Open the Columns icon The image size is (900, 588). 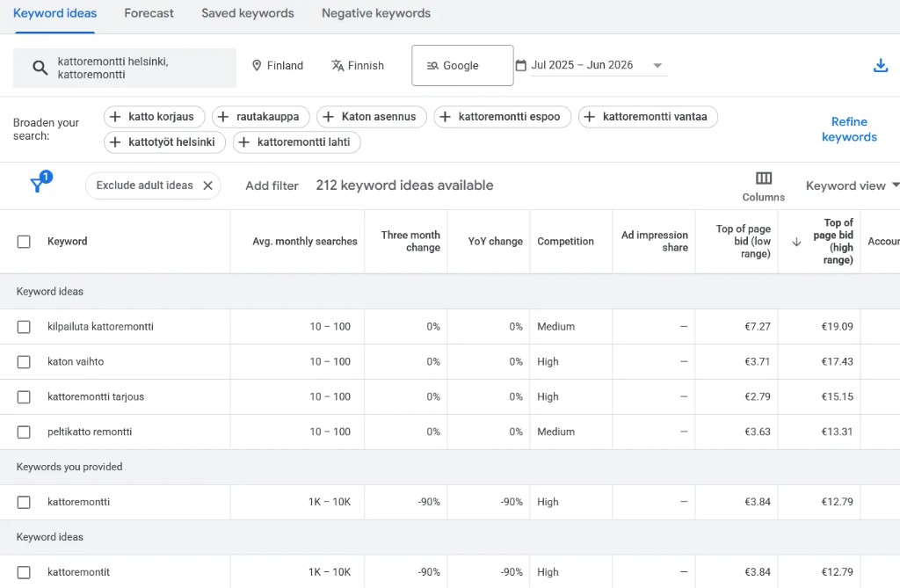[764, 178]
